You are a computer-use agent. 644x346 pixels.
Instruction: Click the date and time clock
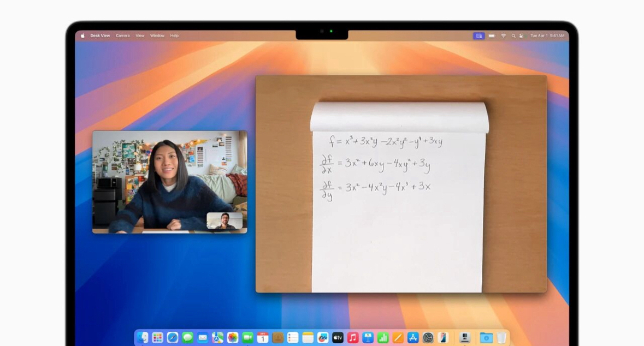[x=547, y=35]
